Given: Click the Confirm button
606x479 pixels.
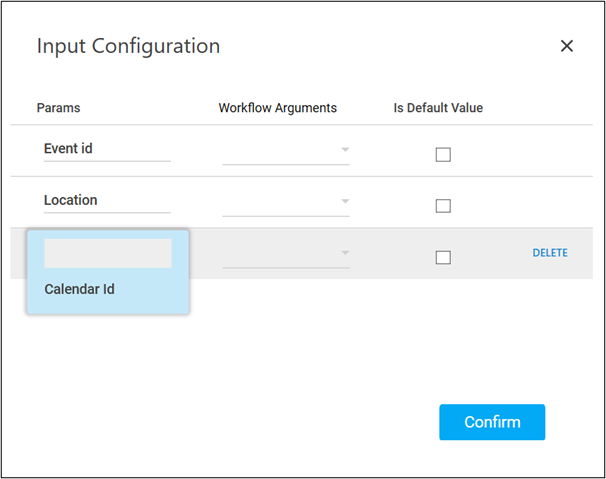Looking at the screenshot, I should 492,422.
